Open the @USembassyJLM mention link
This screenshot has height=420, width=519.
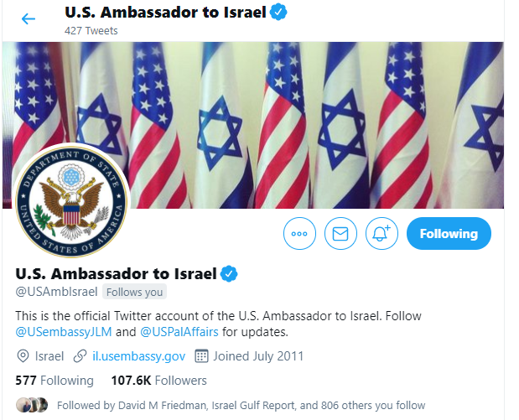click(x=64, y=332)
